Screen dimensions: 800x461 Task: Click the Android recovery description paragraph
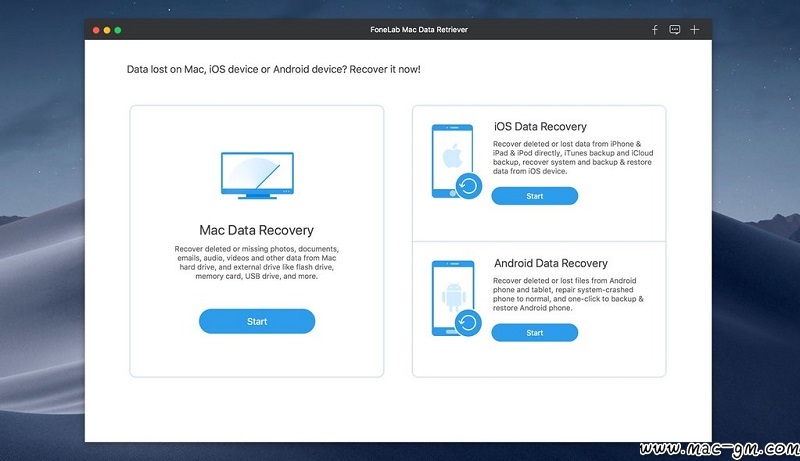[x=568, y=294]
